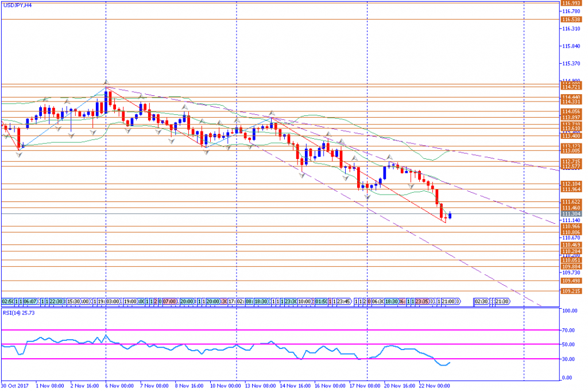The width and height of the screenshot is (588, 392).
Task: Select the upcoming 02:30 event marker
Action: [x=481, y=301]
